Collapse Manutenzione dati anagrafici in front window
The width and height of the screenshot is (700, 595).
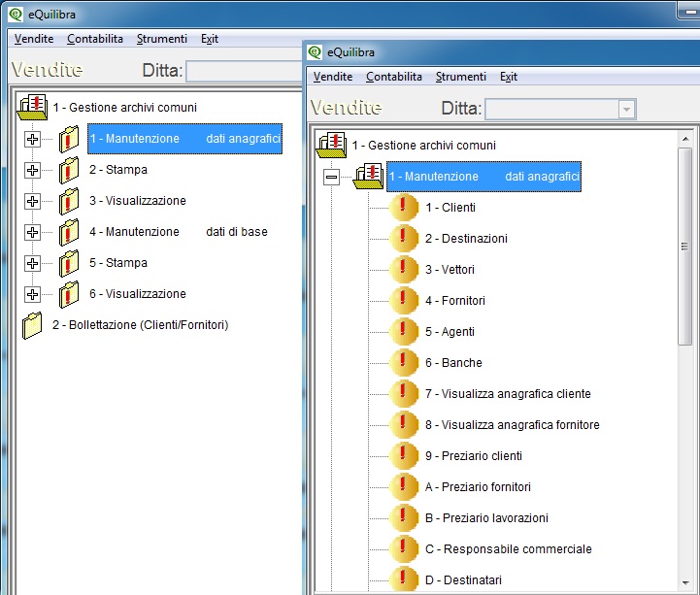pos(331,177)
